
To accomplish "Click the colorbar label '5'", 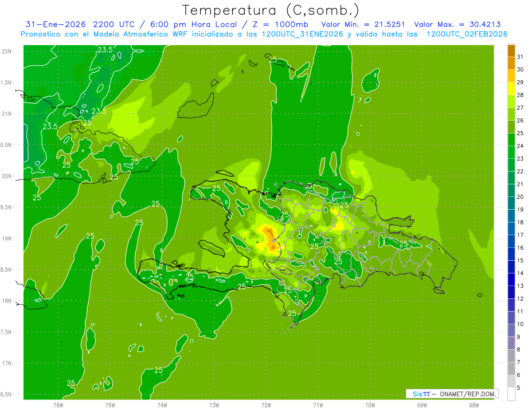I will [519, 388].
